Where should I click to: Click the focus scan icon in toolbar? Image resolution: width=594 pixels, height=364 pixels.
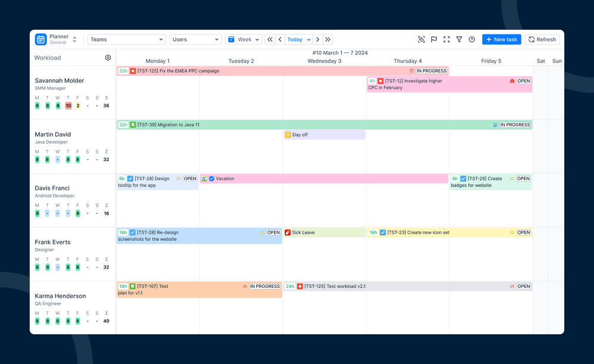[421, 39]
